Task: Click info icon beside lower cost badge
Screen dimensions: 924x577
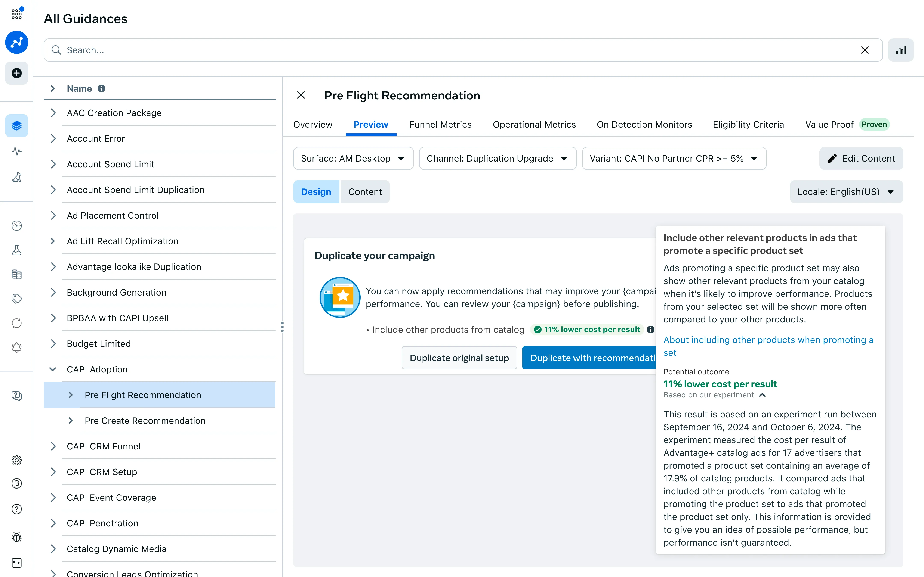Action: (651, 329)
